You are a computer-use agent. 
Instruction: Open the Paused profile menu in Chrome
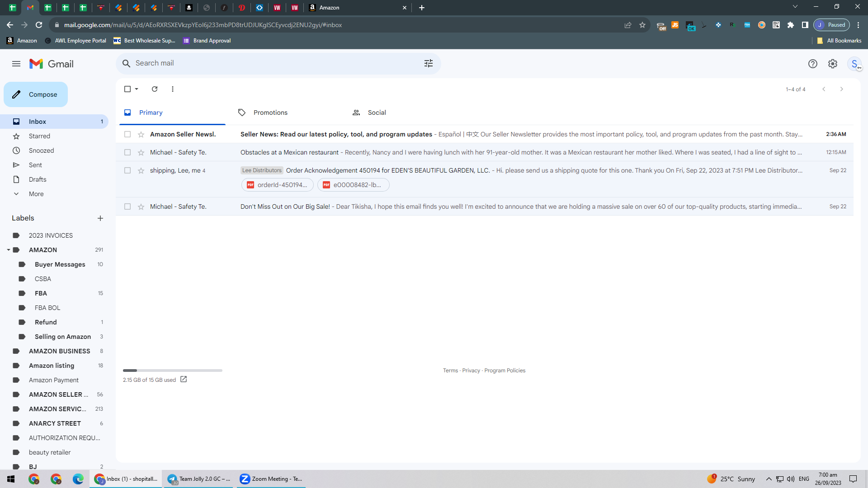click(x=832, y=25)
